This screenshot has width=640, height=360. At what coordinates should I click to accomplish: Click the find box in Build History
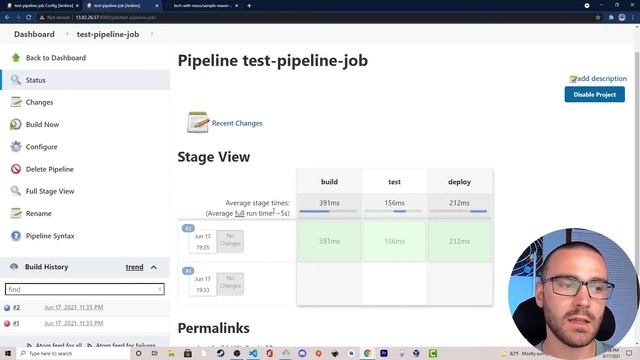84,289
